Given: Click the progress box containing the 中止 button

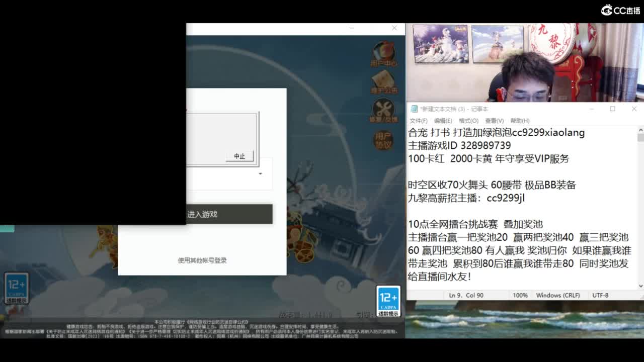Looking at the screenshot, I should click(x=221, y=140).
